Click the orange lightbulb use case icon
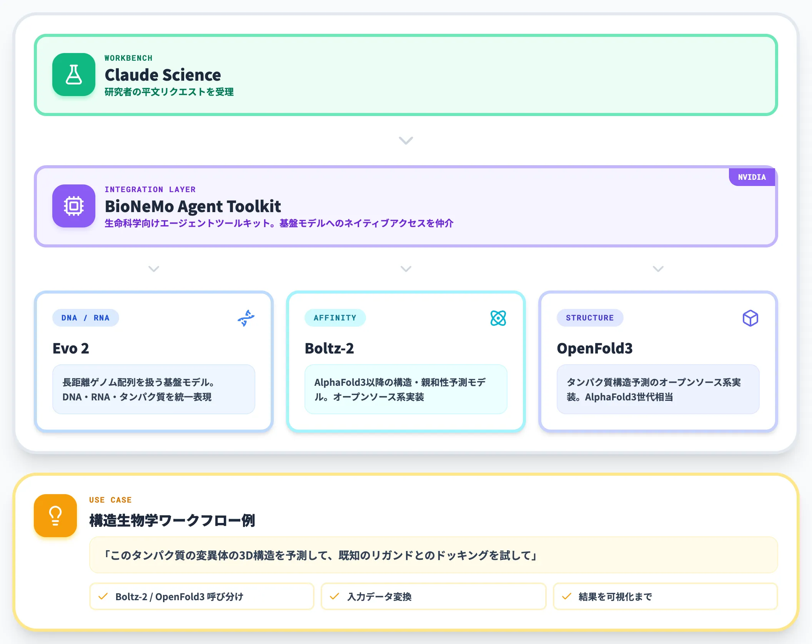812x644 pixels. 55,516
